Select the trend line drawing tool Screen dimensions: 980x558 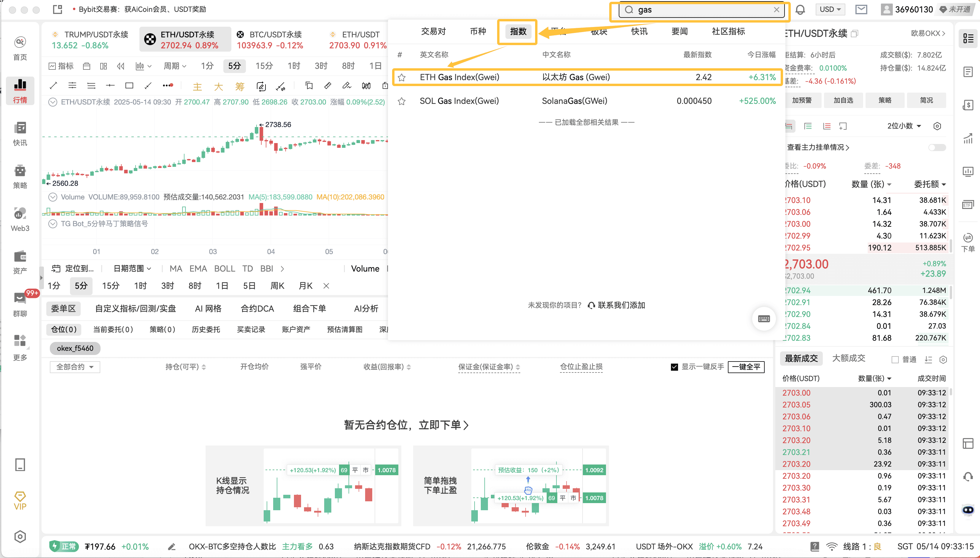(53, 85)
